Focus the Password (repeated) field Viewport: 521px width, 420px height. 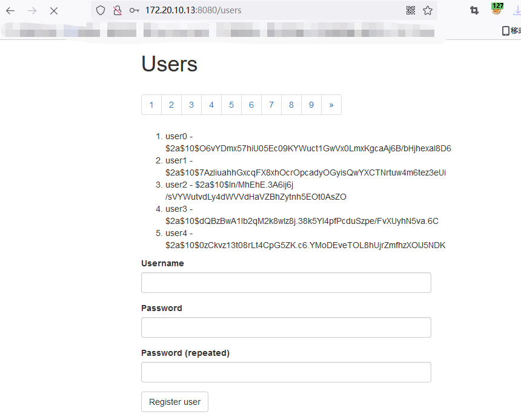[x=286, y=372]
